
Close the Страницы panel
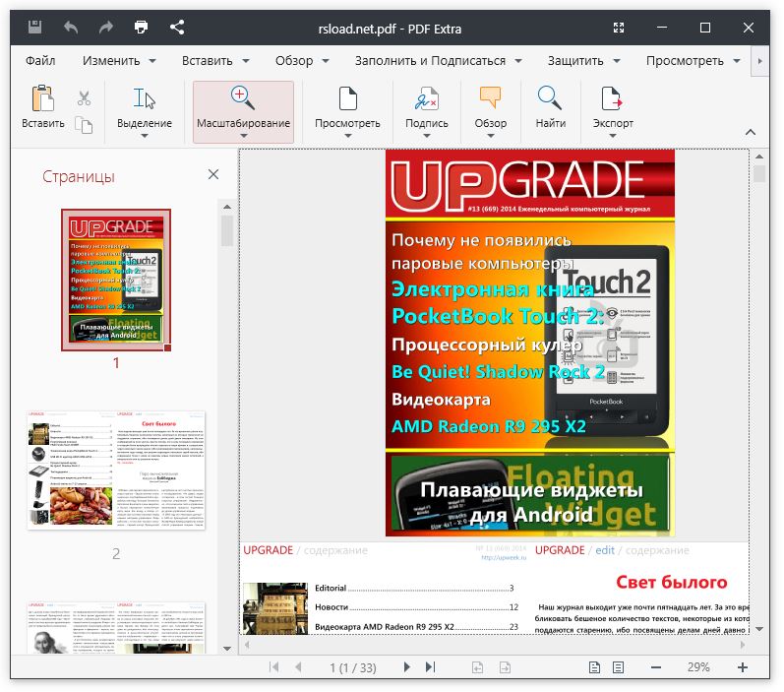tap(213, 174)
